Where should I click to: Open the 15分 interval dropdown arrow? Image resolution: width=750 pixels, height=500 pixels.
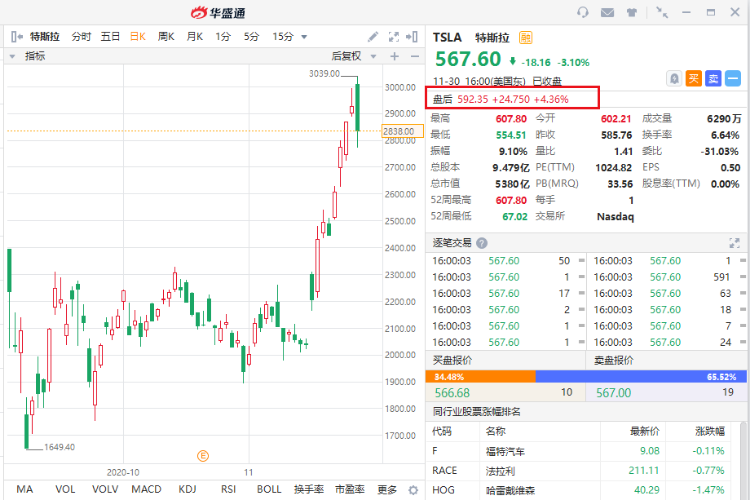[x=304, y=37]
